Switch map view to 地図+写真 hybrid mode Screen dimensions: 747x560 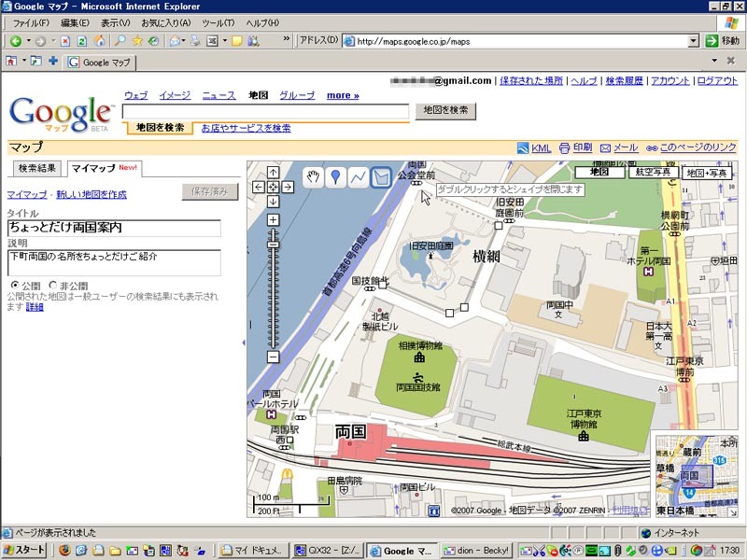pos(707,173)
